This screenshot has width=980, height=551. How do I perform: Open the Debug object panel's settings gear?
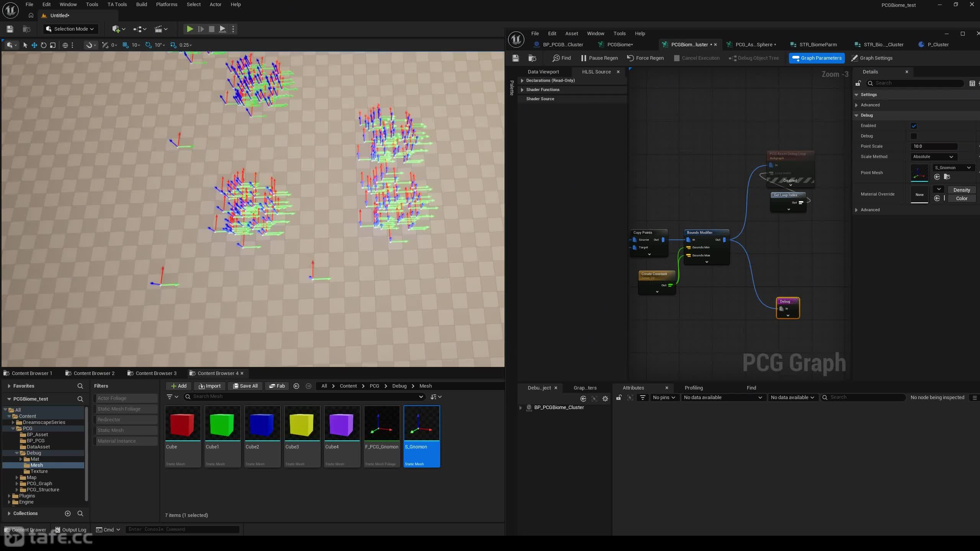click(x=605, y=398)
